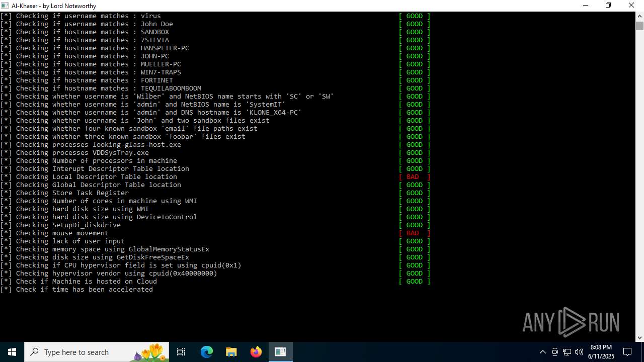The width and height of the screenshot is (644, 362).
Task: Open the meet now tray icon
Action: pos(555,352)
